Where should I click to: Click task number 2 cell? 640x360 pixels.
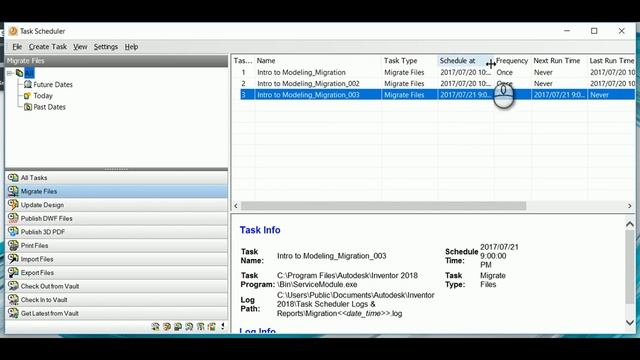point(243,84)
